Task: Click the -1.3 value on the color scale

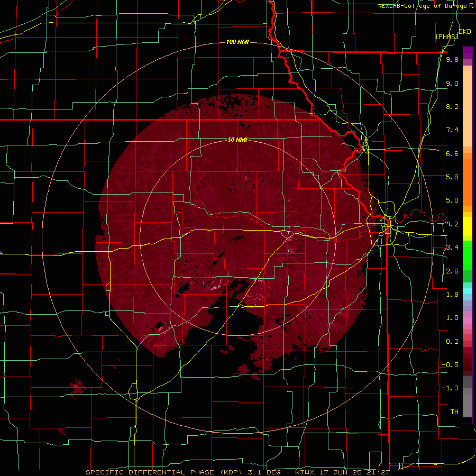Action: coord(450,388)
